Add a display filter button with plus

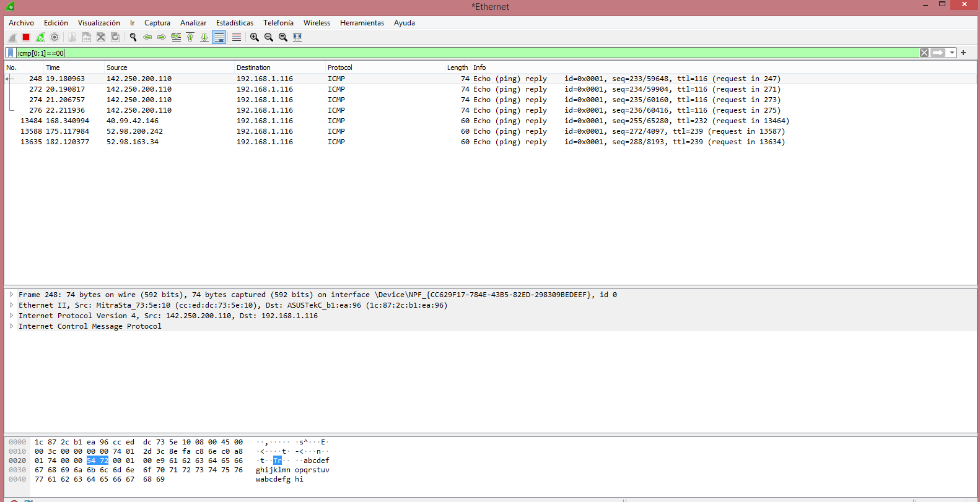[963, 53]
